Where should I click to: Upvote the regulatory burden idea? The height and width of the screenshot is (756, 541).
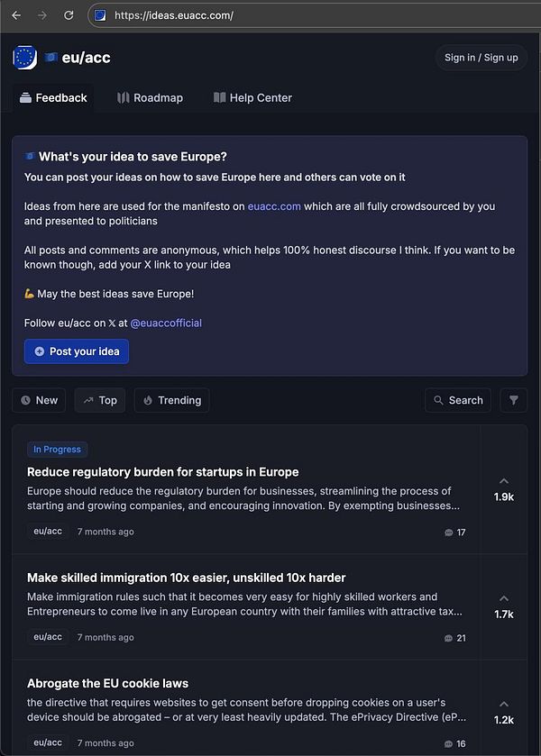[504, 484]
